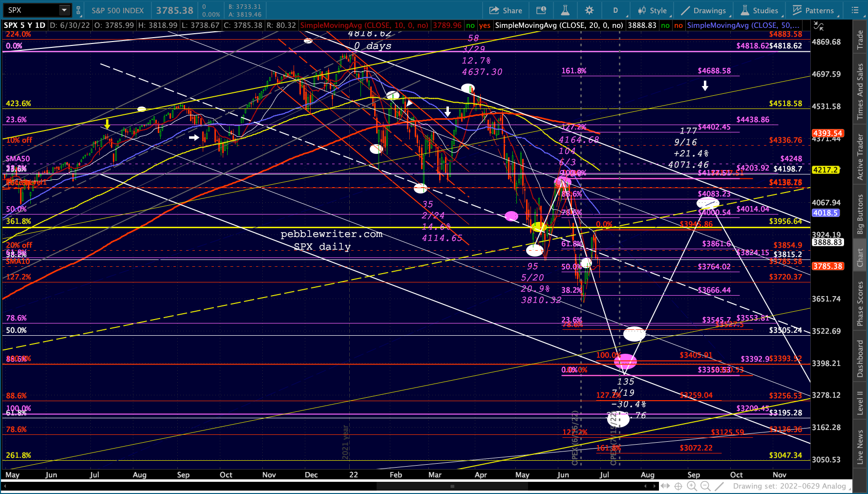Click the bid/ask quote in header
Screen dimensions: 868x494
point(245,10)
